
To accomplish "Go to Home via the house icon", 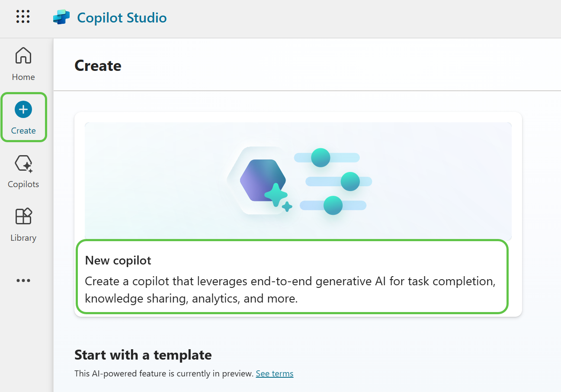I will [23, 55].
